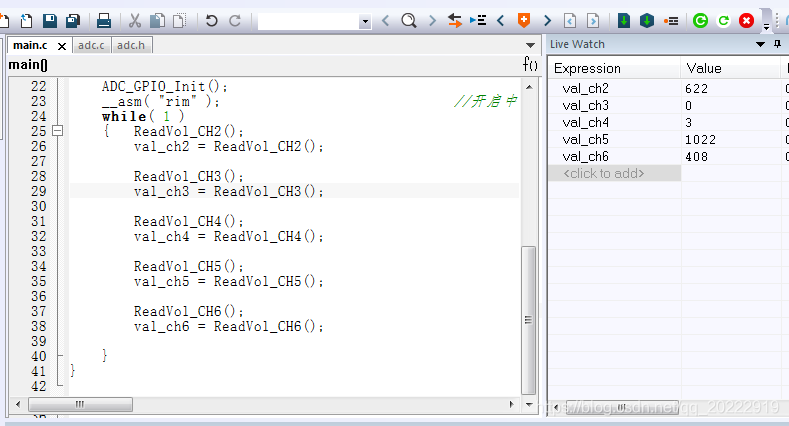This screenshot has height=426, width=789.
Task: Redo the last undone edit
Action: pyautogui.click(x=234, y=21)
